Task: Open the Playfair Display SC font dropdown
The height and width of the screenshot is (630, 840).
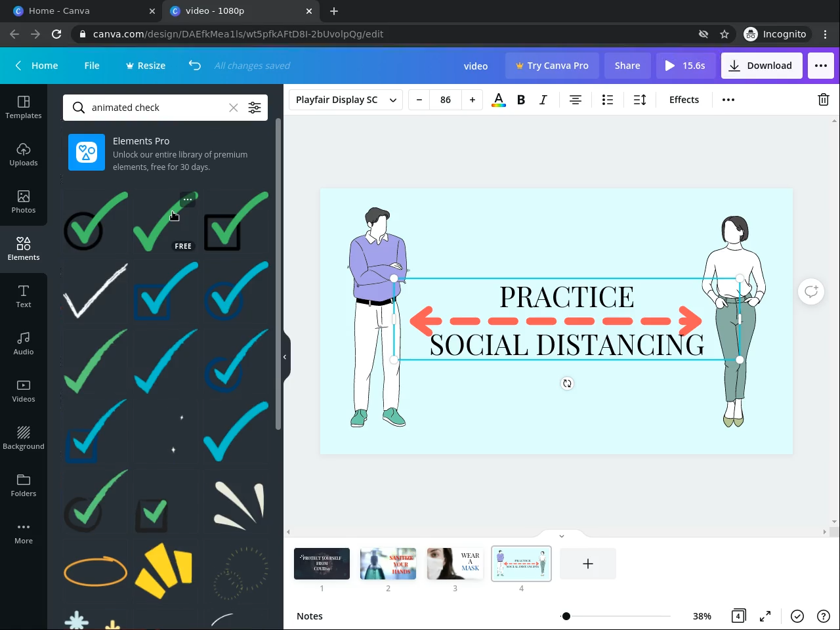Action: click(346, 100)
